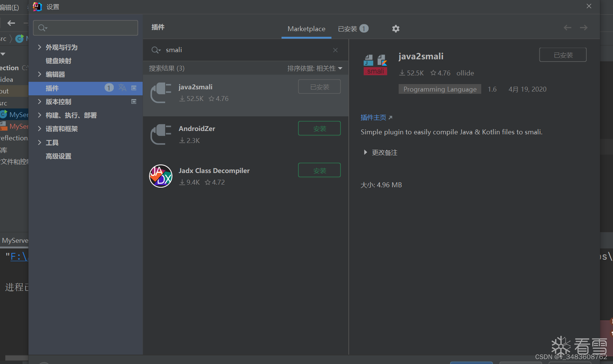The width and height of the screenshot is (613, 364).
Task: Install the Jadx Class Decompiler plugin
Action: click(x=319, y=170)
